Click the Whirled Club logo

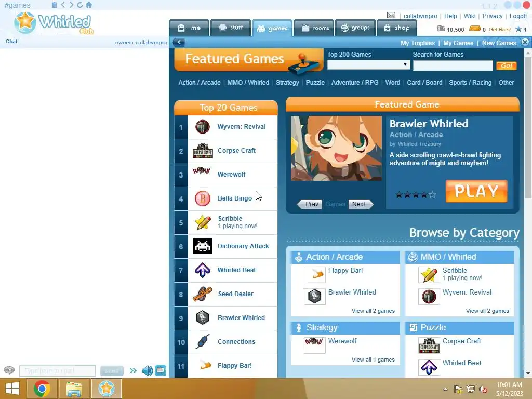tap(54, 23)
